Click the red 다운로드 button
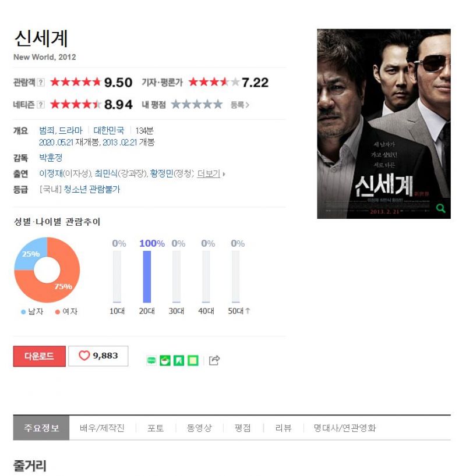The width and height of the screenshot is (466, 476). [39, 356]
